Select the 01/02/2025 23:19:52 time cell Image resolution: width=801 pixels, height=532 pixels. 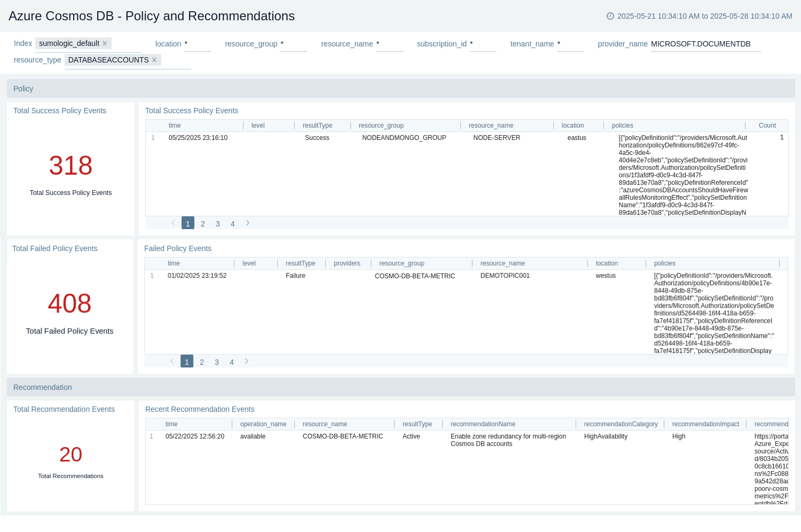[x=197, y=276]
